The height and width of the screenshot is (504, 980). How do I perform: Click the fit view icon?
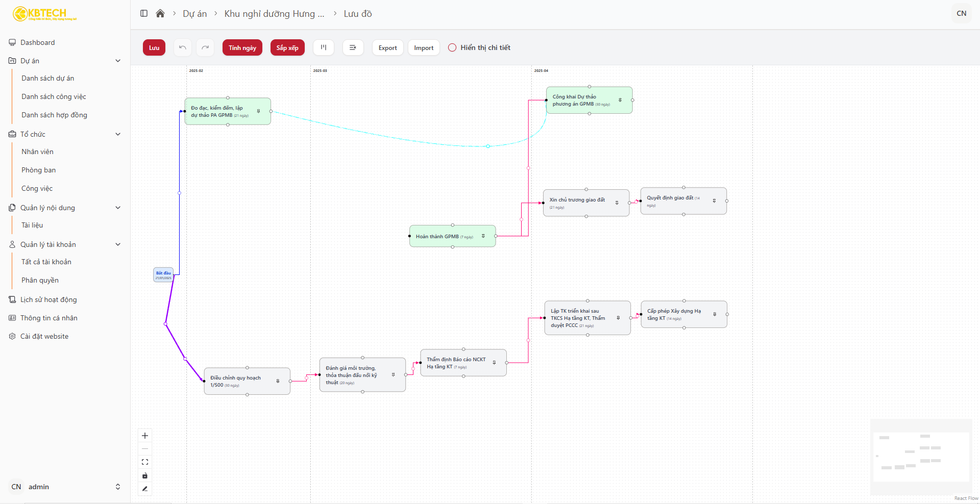tap(145, 462)
